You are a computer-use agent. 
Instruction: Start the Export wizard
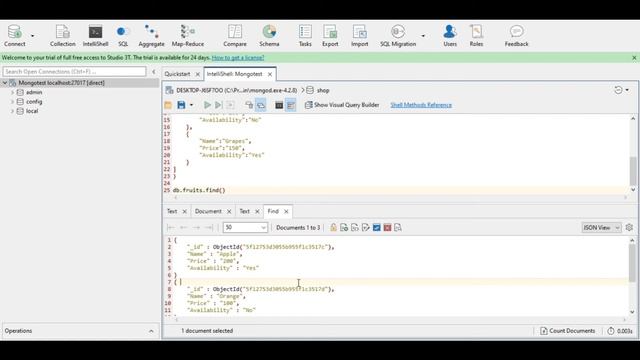coord(330,36)
